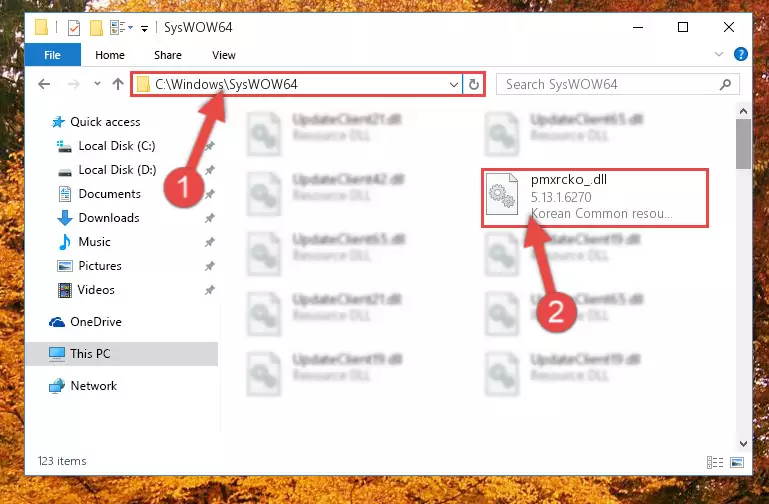Close the SysWOW64 window
Screen dimensions: 769x504
[729, 27]
